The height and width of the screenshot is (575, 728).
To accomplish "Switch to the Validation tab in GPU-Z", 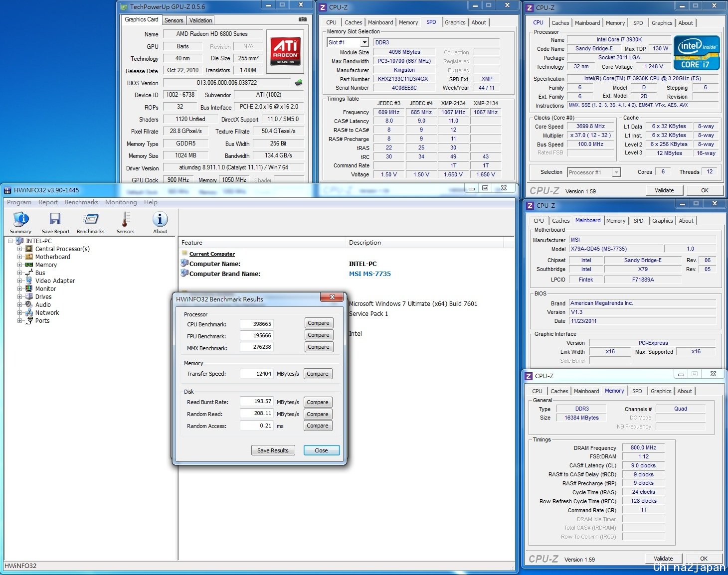I will click(x=200, y=20).
